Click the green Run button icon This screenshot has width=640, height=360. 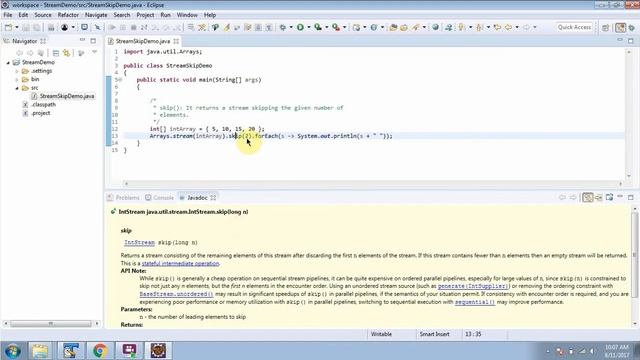pos(300,27)
